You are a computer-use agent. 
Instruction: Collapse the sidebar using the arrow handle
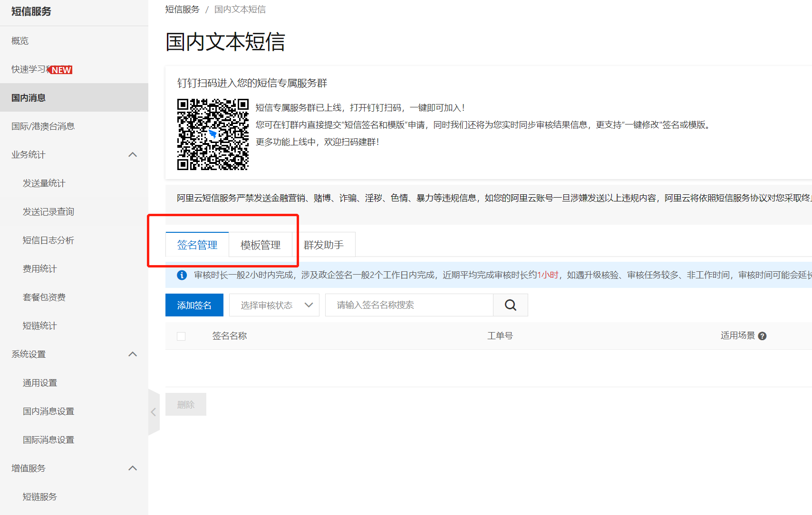(154, 412)
